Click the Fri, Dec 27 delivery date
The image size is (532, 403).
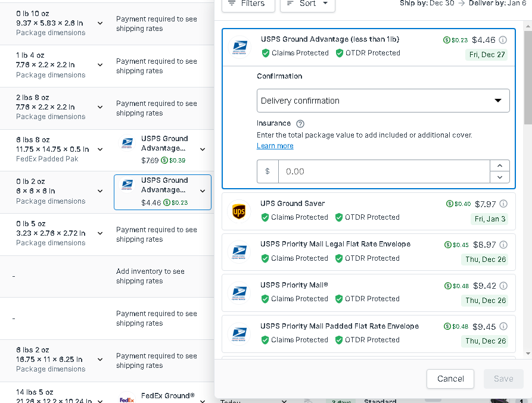(487, 55)
